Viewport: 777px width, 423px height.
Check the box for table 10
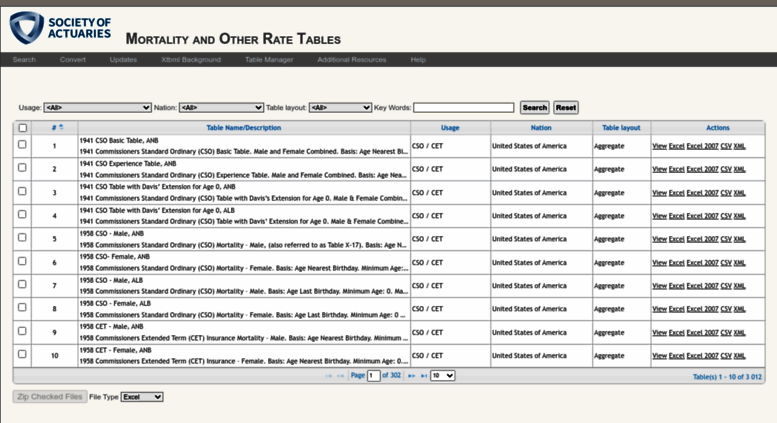click(22, 354)
